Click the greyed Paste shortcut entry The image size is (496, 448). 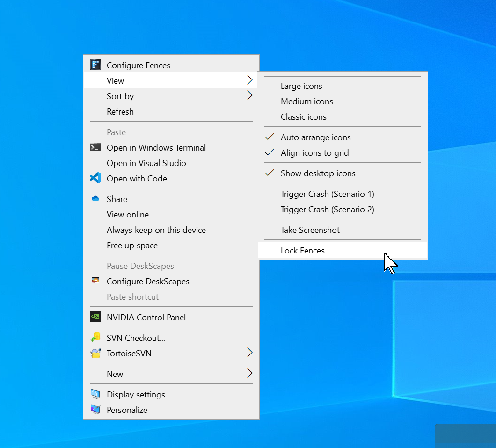click(x=171, y=297)
